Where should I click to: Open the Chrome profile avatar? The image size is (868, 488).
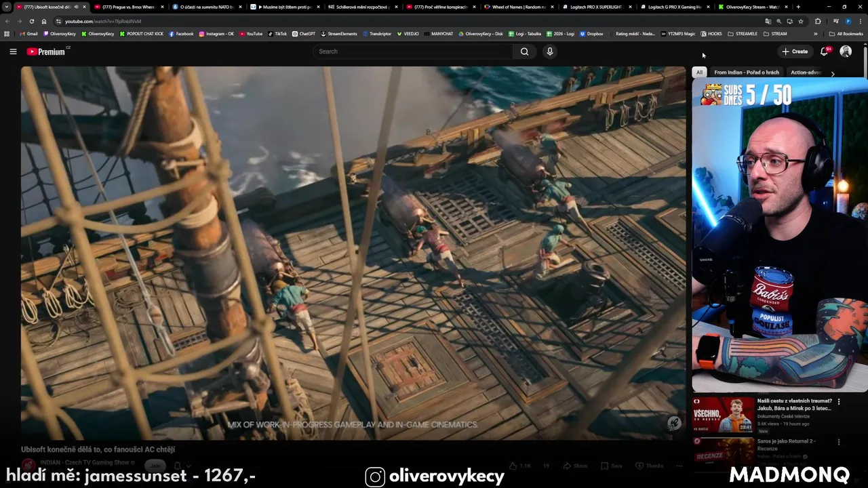[x=848, y=21]
